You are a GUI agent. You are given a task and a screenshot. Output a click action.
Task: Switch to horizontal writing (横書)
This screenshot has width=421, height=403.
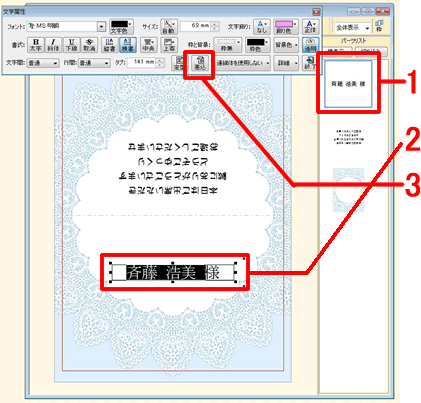tap(128, 45)
